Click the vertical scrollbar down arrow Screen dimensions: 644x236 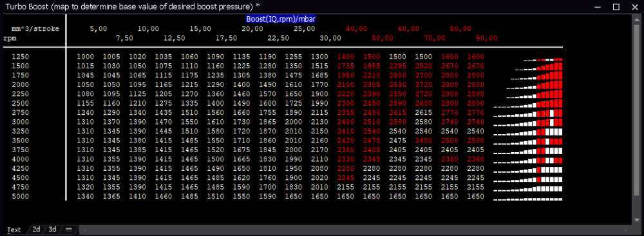636,221
